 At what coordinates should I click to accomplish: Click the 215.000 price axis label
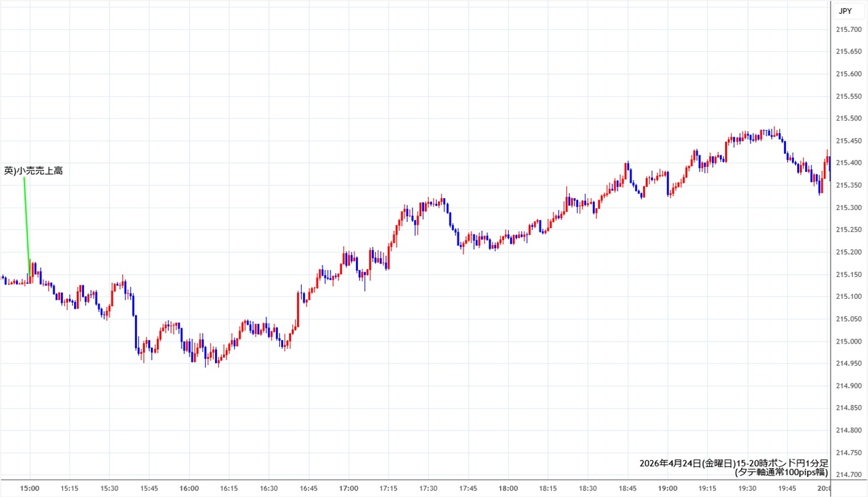847,342
